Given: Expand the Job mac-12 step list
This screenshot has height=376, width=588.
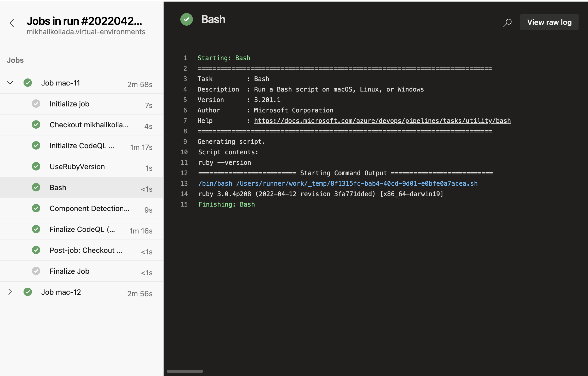Looking at the screenshot, I should (x=10, y=292).
